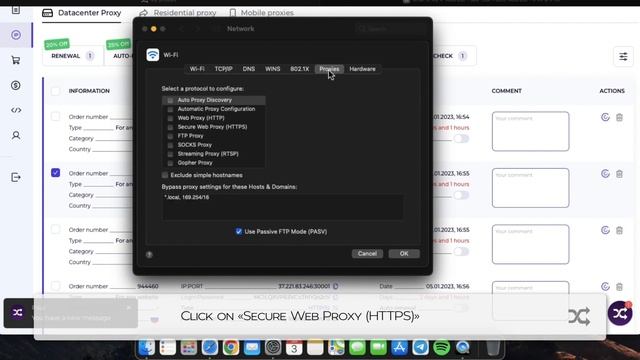The width and height of the screenshot is (640, 360).
Task: Open Safari from the dock
Action: pyautogui.click(x=210, y=347)
